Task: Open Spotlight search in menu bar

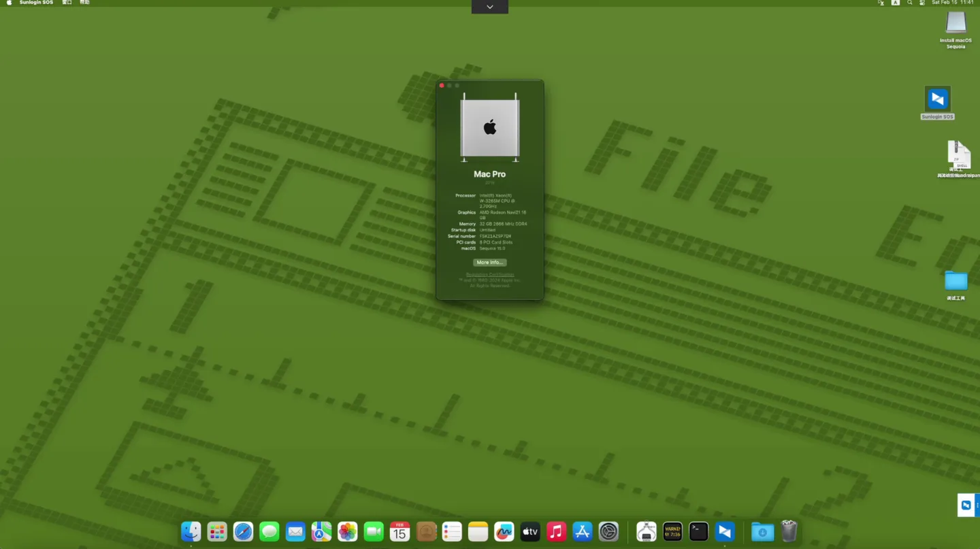Action: pyautogui.click(x=910, y=3)
